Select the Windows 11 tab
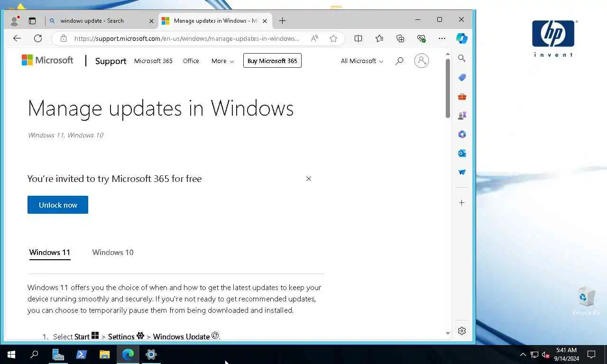 (50, 253)
